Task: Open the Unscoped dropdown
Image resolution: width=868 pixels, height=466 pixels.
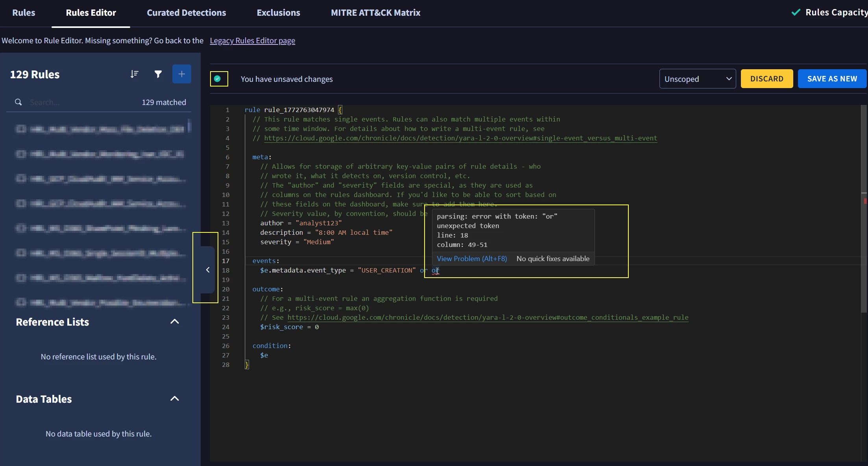Action: pyautogui.click(x=697, y=79)
